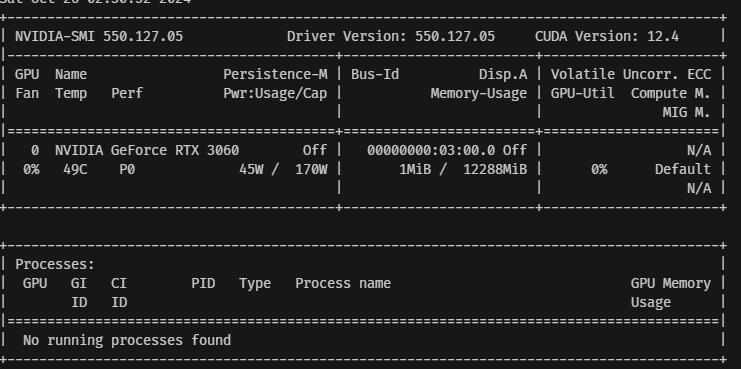Click the NVIDIA GeForce RTX 3060 name
The image size is (741, 369).
point(147,150)
